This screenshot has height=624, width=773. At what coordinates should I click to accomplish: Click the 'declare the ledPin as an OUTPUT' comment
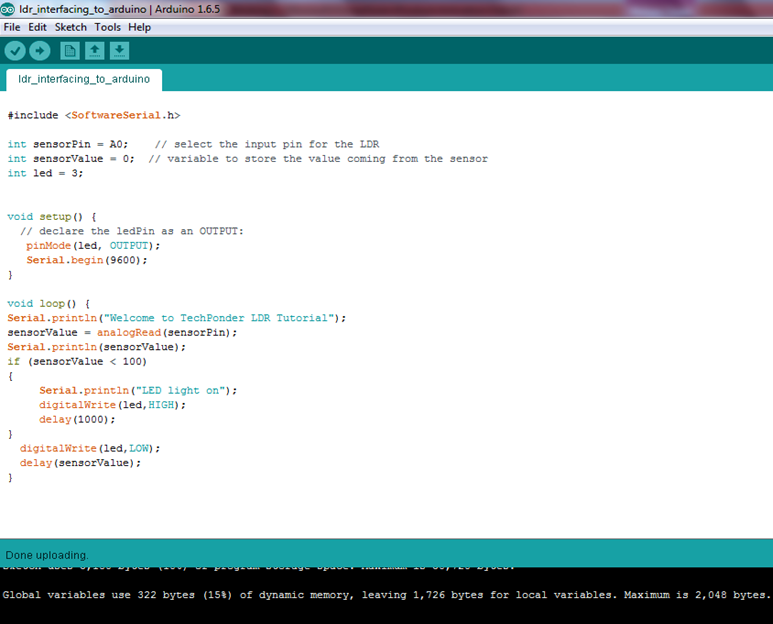[x=132, y=231]
